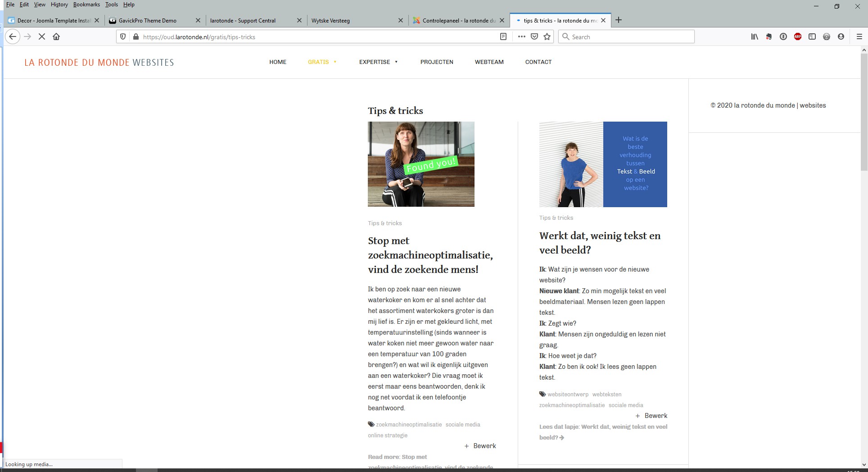Open page actions three-dots menu
This screenshot has height=472, width=868.
tap(521, 37)
